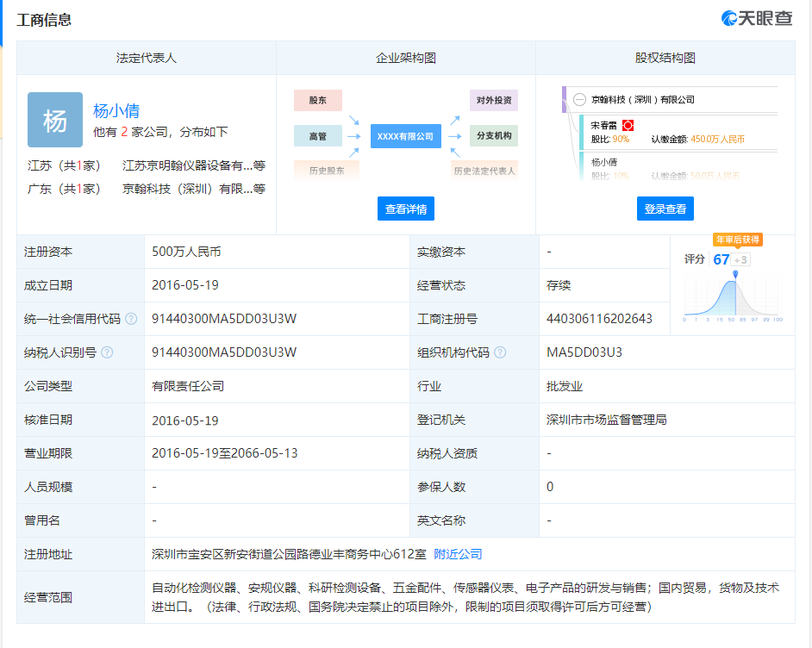Open legal representative 杨小倩's profile link
Image resolution: width=812 pixels, height=648 pixels.
[116, 111]
